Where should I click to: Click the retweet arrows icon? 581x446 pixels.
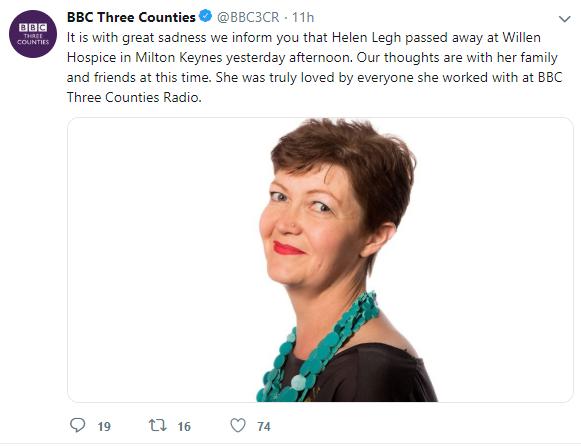[x=158, y=425]
